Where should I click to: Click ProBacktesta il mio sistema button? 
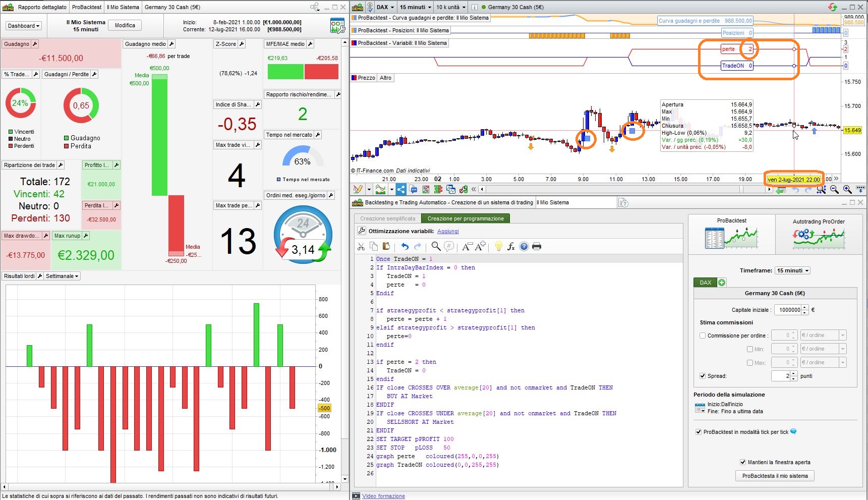[775, 476]
